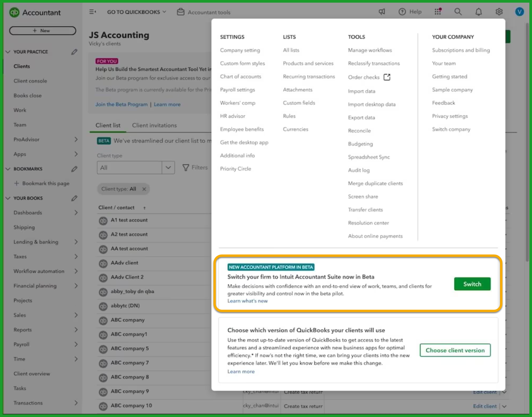The width and height of the screenshot is (532, 417).
Task: Collapse the navigation menu with the hamburger icon
Action: tap(92, 12)
